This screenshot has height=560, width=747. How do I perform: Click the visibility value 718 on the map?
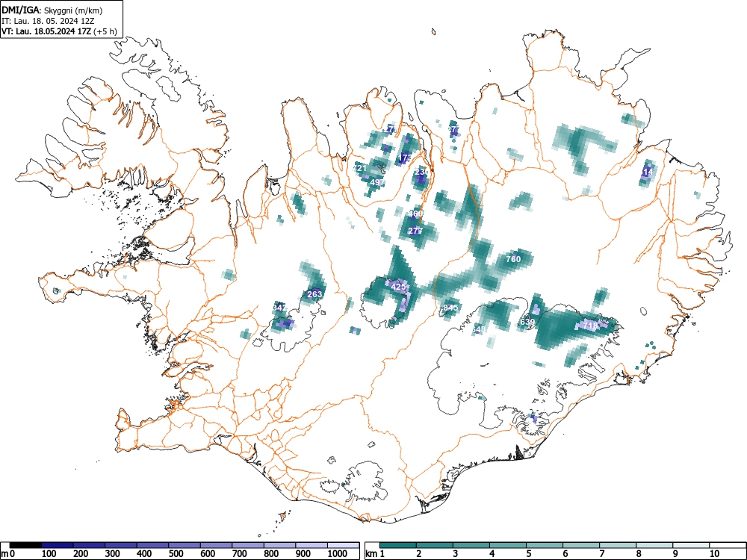pos(590,326)
